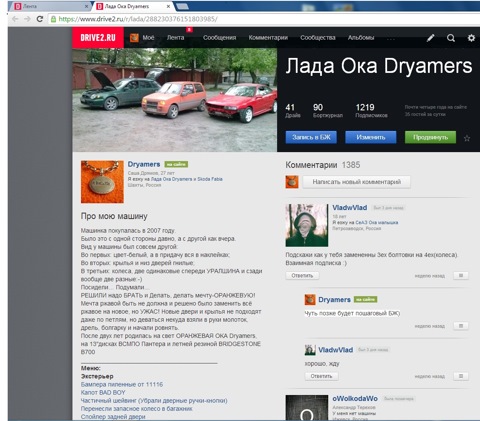The image size is (480, 421).
Task: Reload the page with refresh icon
Action: pos(40,19)
